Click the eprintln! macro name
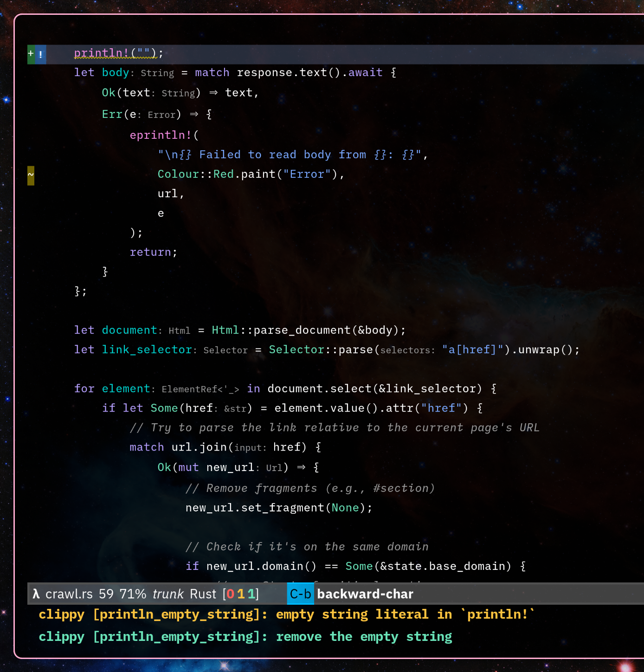The image size is (644, 672). (161, 135)
